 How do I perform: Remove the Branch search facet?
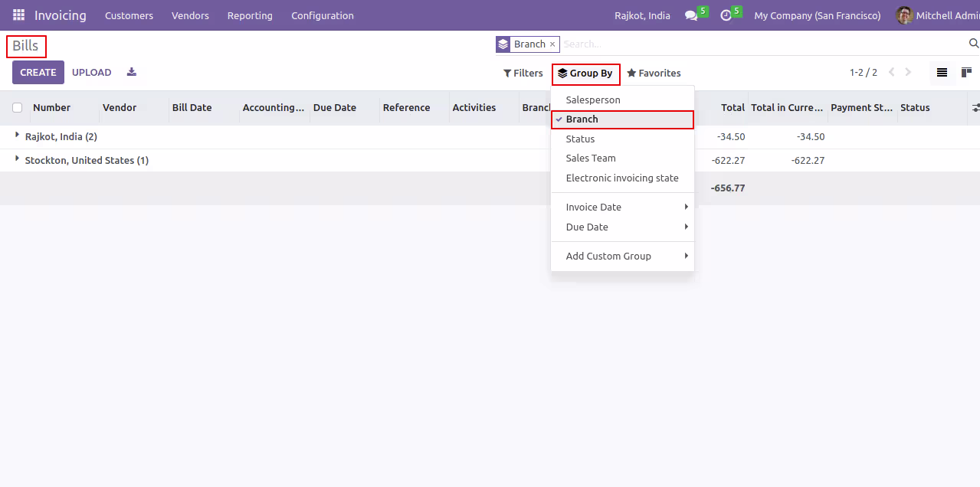(552, 44)
